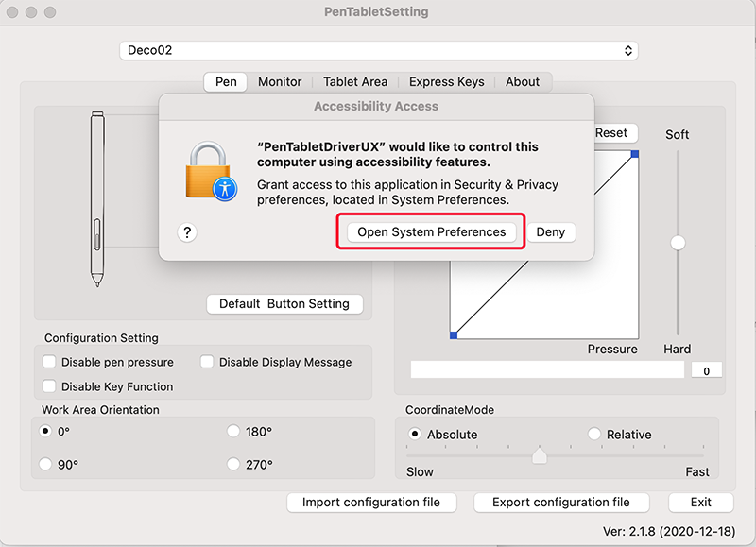Click the Work Area Orientation label

[100, 410]
